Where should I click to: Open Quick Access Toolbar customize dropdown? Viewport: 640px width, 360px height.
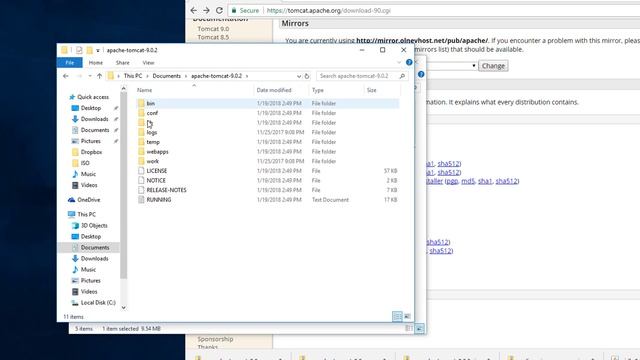[x=98, y=50]
